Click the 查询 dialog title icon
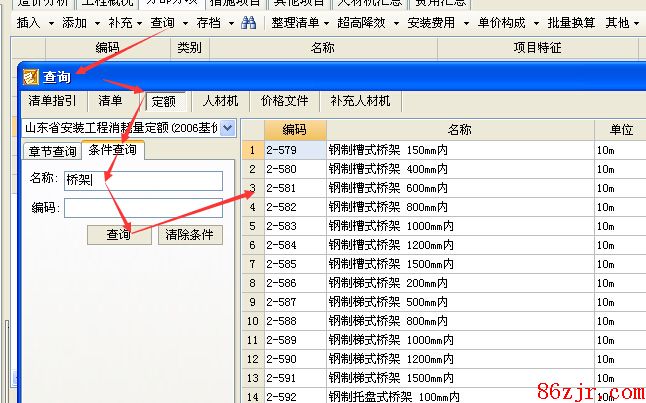This screenshot has width=646, height=403. click(x=30, y=76)
